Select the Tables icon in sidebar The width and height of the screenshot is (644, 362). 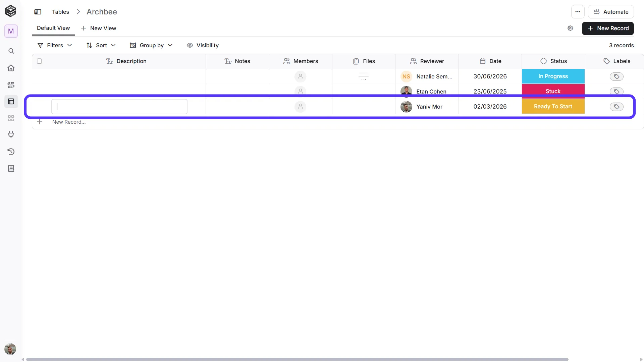click(x=11, y=101)
